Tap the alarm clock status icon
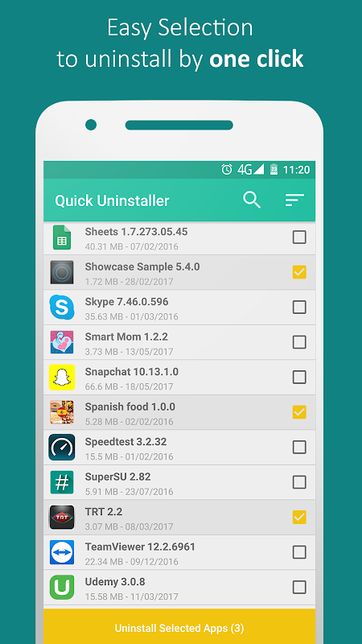This screenshot has height=644, width=362. tap(227, 169)
